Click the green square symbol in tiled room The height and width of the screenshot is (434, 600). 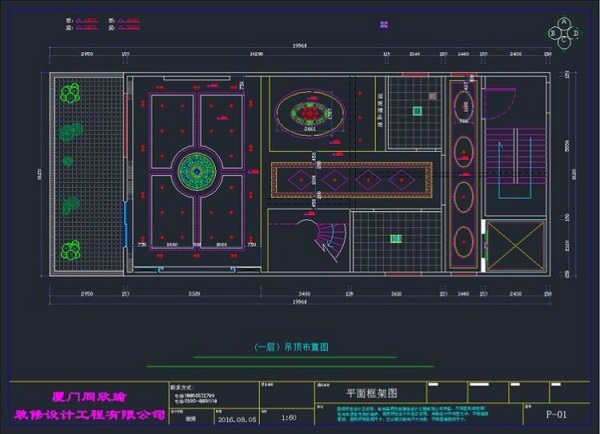(395, 239)
